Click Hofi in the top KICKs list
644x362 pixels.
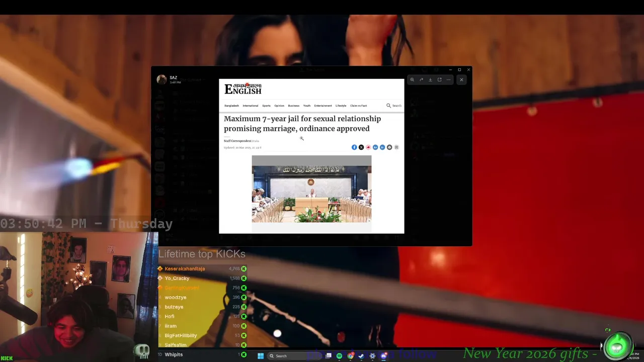[170, 316]
